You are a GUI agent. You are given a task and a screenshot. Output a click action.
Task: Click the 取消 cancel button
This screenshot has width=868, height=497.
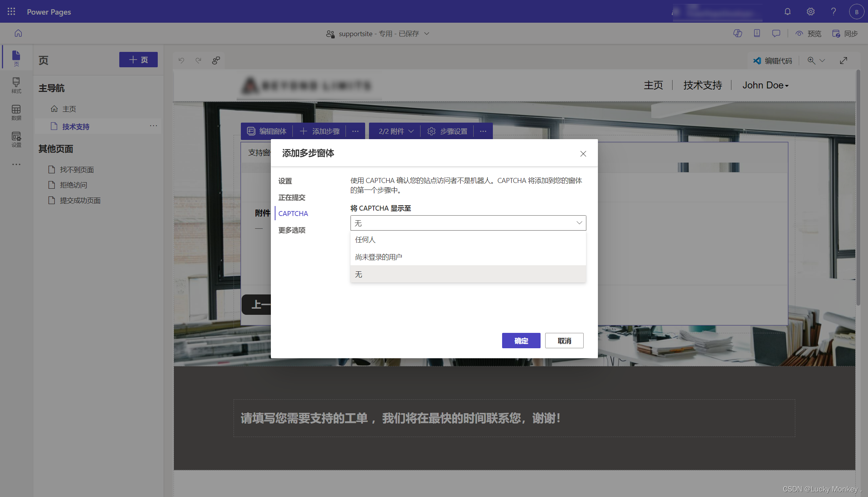(564, 341)
